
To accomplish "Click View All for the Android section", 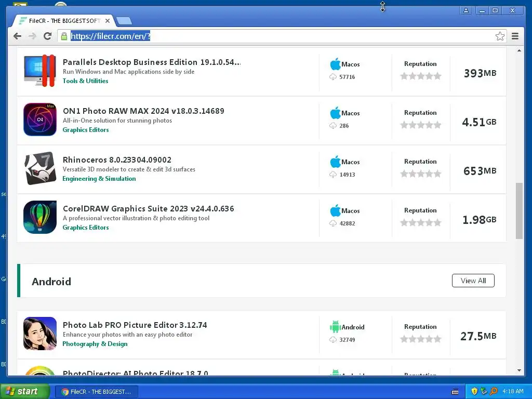I will [x=473, y=281].
